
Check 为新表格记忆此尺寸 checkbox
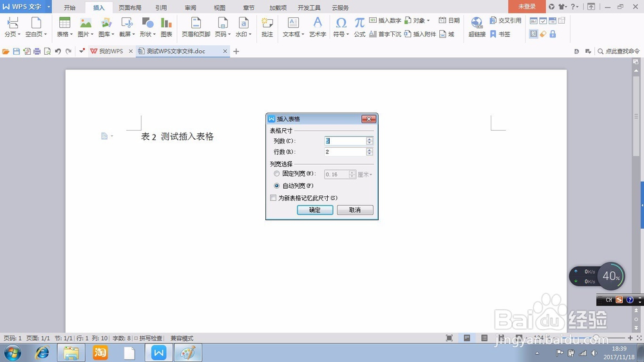(273, 198)
